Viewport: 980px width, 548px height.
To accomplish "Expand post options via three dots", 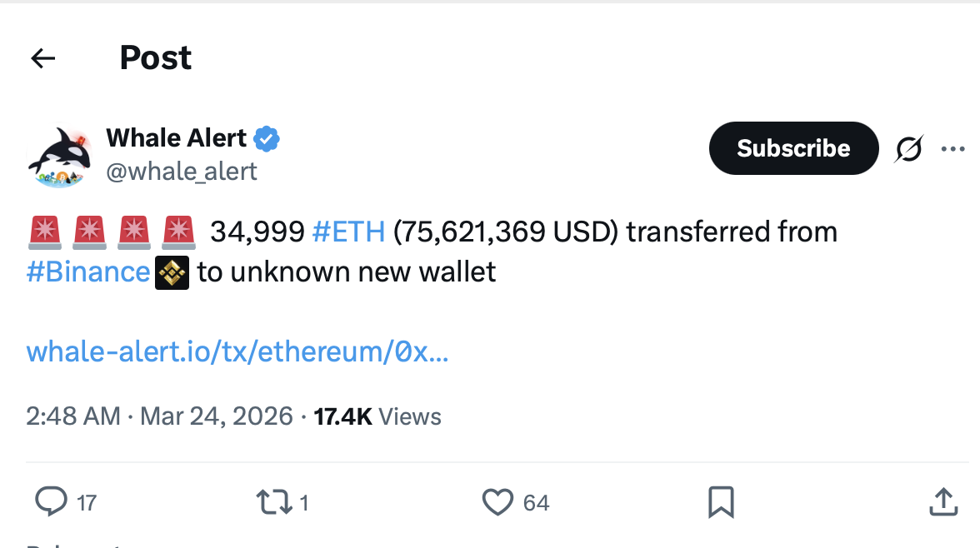I will [952, 148].
